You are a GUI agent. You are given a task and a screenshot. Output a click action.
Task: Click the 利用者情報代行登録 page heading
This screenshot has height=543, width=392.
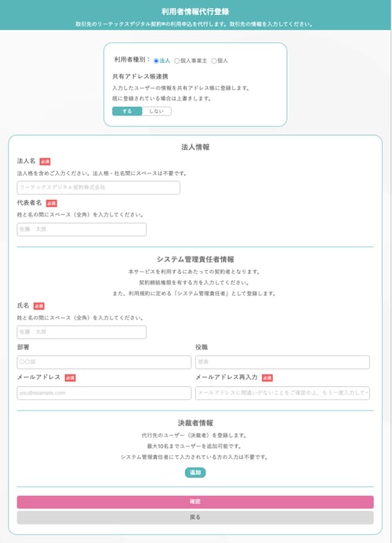coord(195,12)
